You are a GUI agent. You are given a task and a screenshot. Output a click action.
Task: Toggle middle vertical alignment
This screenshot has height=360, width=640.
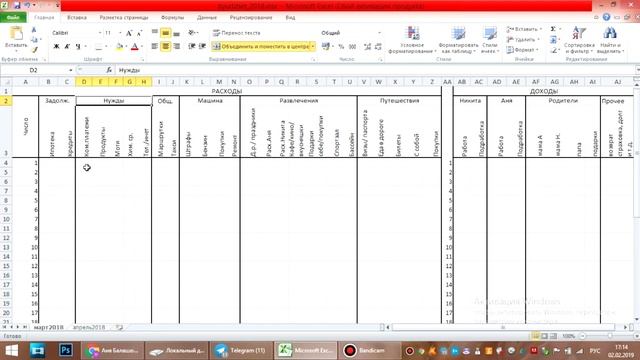click(x=165, y=33)
